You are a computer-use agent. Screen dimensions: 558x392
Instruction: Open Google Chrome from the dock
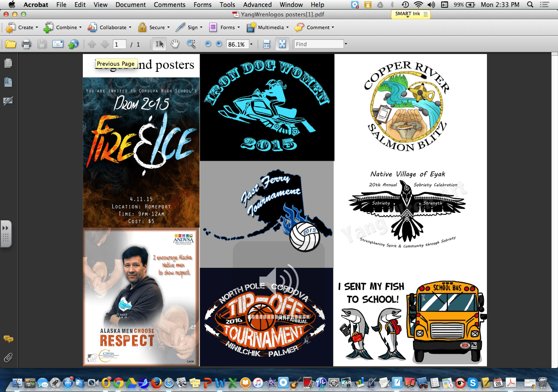pyautogui.click(x=119, y=383)
